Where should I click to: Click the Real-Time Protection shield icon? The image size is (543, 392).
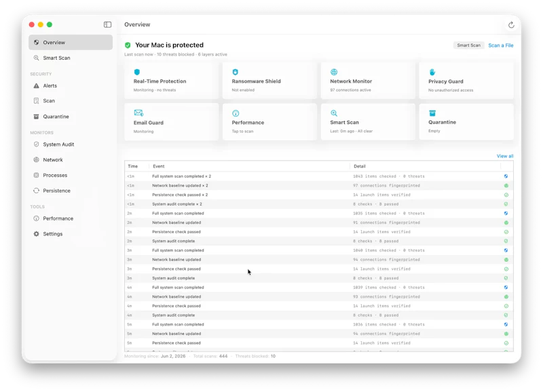[137, 72]
